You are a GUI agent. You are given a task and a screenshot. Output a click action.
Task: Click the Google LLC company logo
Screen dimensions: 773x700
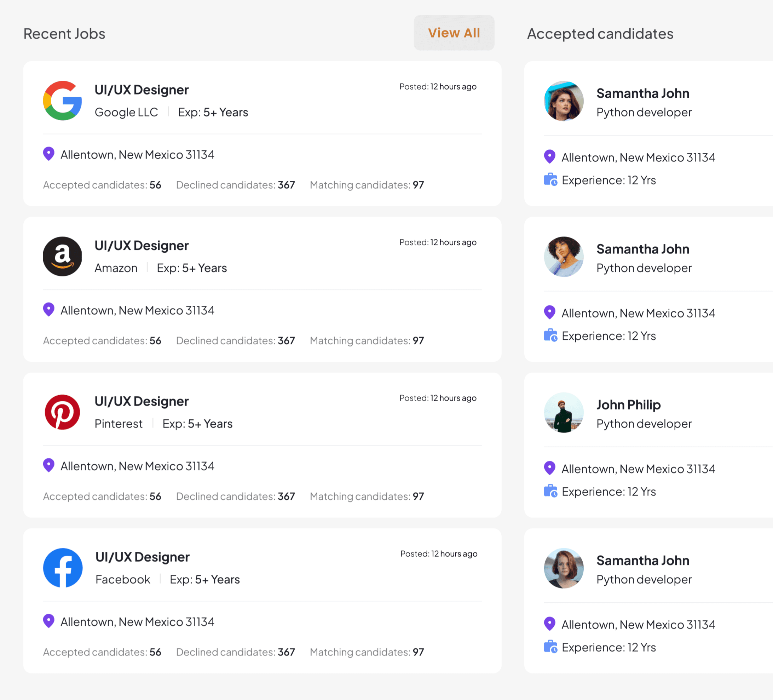click(63, 101)
